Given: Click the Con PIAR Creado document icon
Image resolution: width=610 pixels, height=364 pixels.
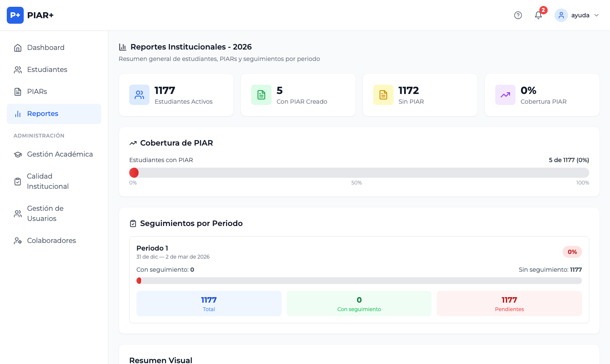Looking at the screenshot, I should click(261, 95).
